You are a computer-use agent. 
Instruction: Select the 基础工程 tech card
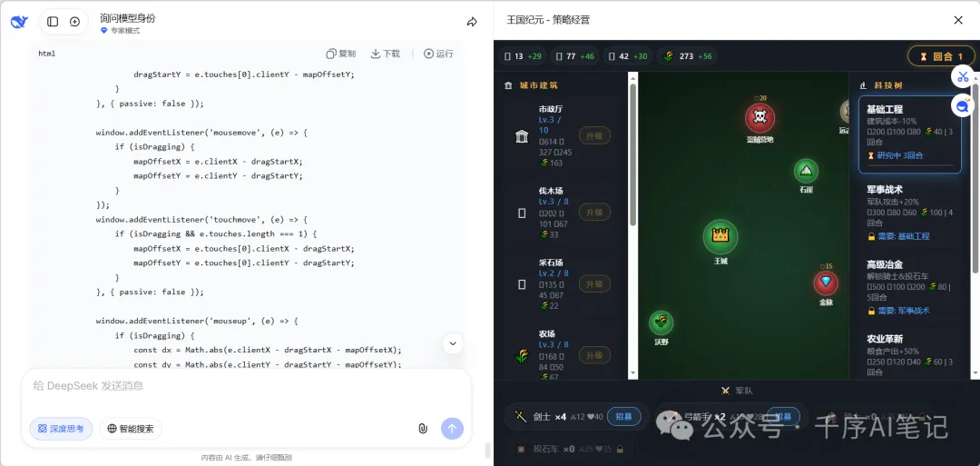(910, 134)
